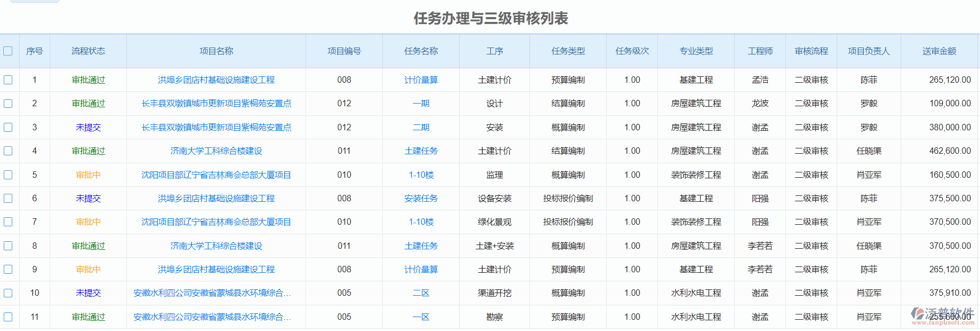Select the checkbox for row 3
Image resolution: width=980 pixels, height=331 pixels.
pos(8,127)
